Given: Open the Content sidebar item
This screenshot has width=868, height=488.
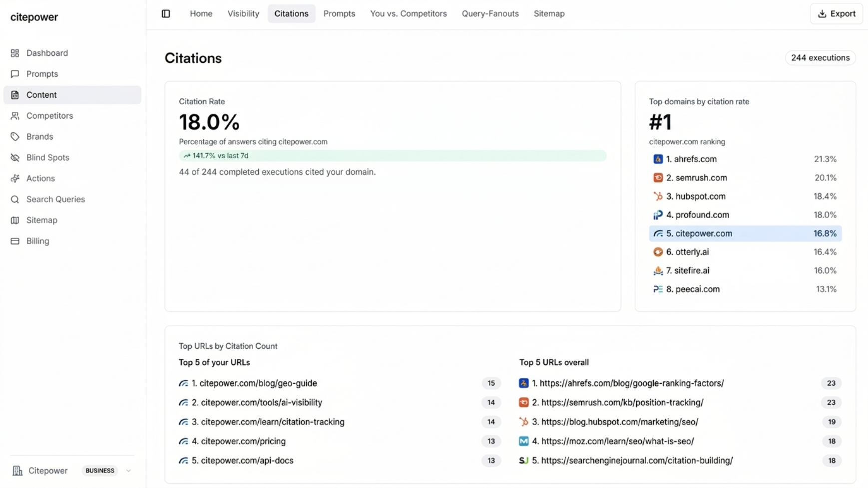Looking at the screenshot, I should point(72,95).
